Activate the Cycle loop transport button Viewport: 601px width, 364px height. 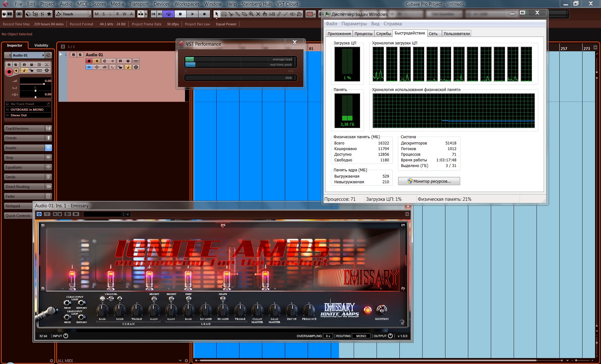point(169,14)
